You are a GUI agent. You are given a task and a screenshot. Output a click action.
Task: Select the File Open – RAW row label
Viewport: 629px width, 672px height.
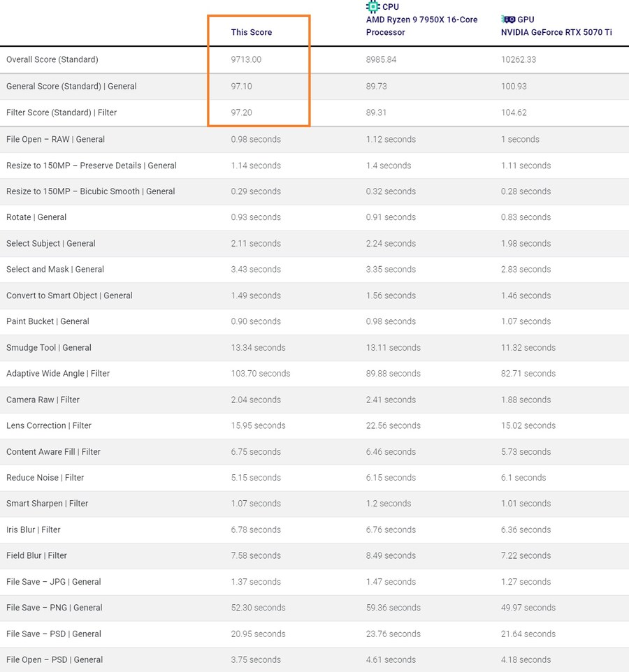click(x=55, y=139)
